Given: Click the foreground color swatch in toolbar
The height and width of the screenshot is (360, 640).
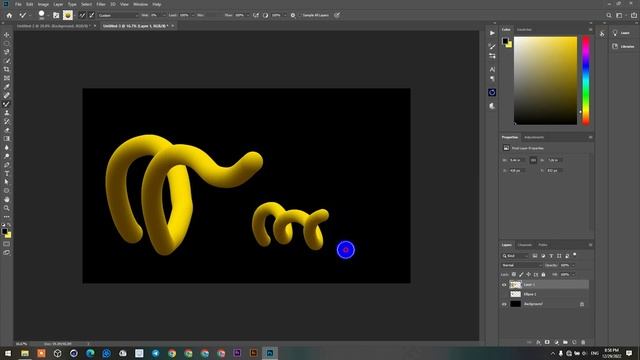Looking at the screenshot, I should (4, 231).
